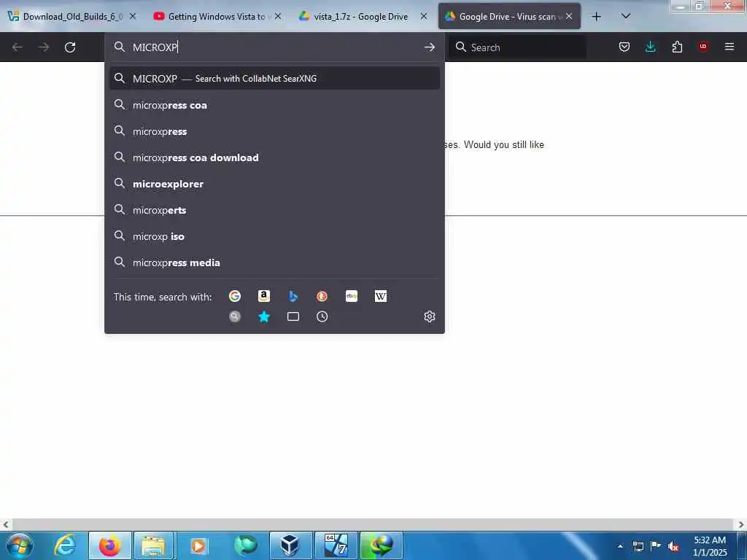Image resolution: width=747 pixels, height=560 pixels.
Task: Select suggestion microxp iso
Action: point(274,236)
